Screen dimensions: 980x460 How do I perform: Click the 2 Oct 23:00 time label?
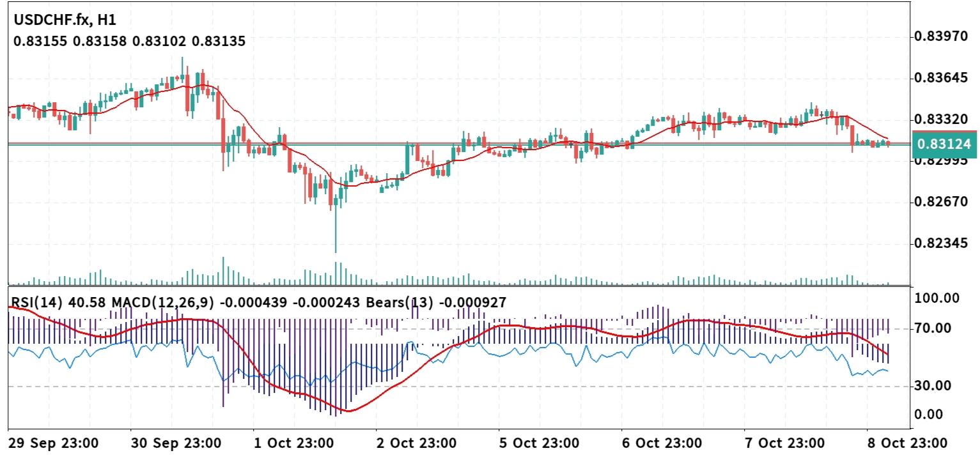point(417,443)
